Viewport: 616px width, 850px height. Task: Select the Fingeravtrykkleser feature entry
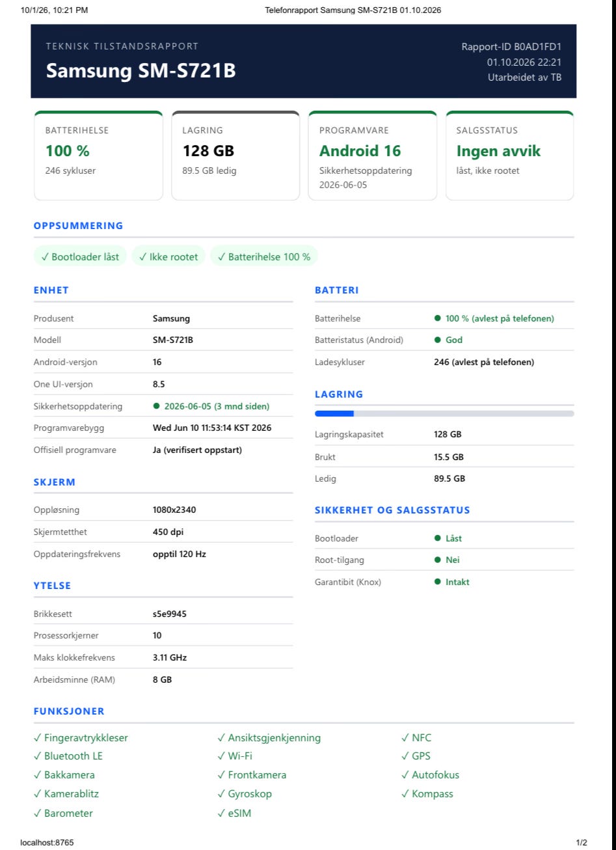[x=81, y=738]
